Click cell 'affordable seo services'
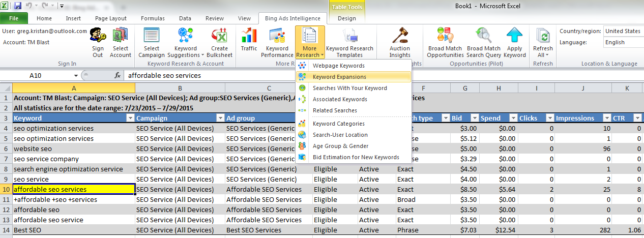This screenshot has width=644, height=238. coord(74,189)
